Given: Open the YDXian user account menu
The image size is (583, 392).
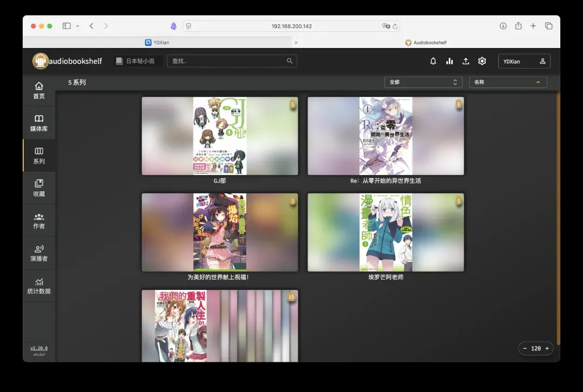Looking at the screenshot, I should tap(524, 61).
